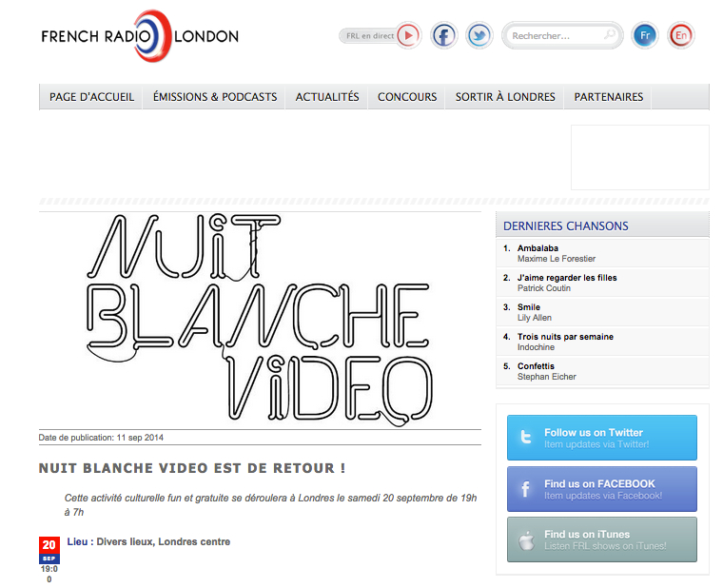
Task: Select song Trois nuits par semaine
Action: [x=565, y=337]
